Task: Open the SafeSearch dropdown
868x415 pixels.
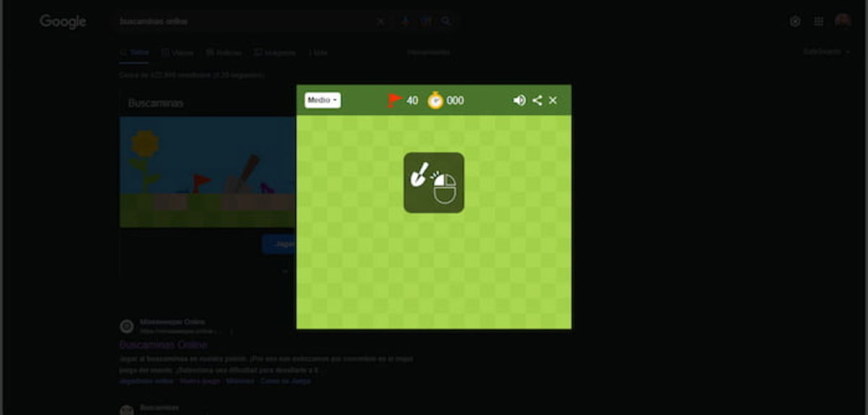Action: 826,52
